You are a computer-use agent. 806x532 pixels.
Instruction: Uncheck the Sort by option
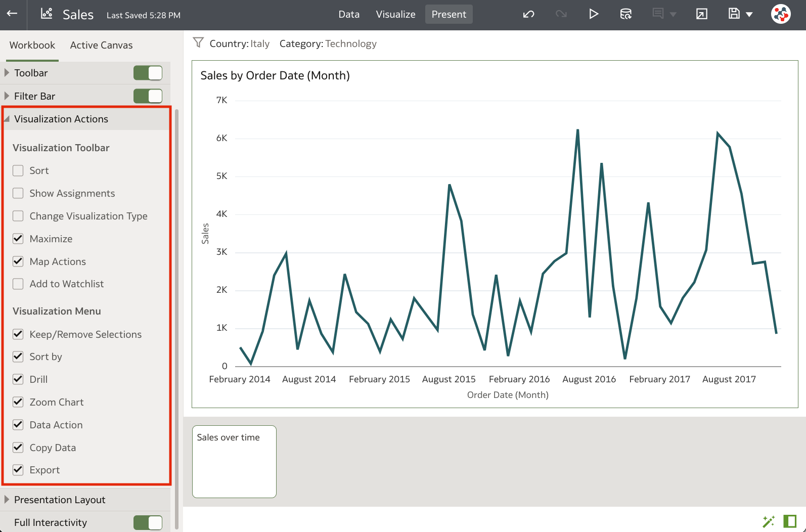click(18, 357)
